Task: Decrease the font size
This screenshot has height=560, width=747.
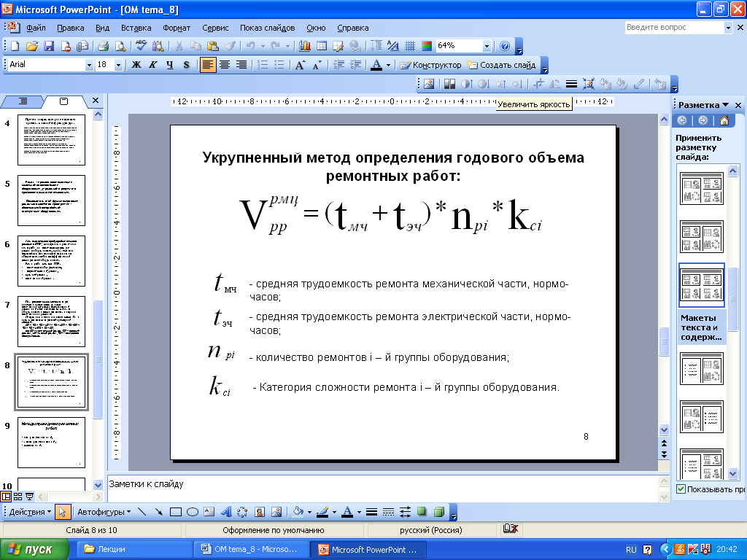Action: tap(317, 65)
